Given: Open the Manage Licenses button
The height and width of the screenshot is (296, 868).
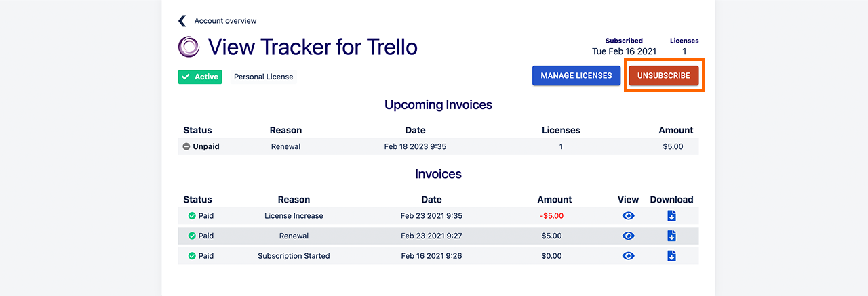Looking at the screenshot, I should point(576,76).
